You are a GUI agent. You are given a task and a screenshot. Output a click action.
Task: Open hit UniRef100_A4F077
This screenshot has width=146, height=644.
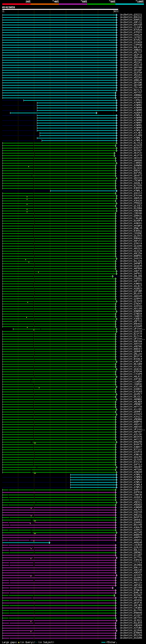click(x=131, y=281)
